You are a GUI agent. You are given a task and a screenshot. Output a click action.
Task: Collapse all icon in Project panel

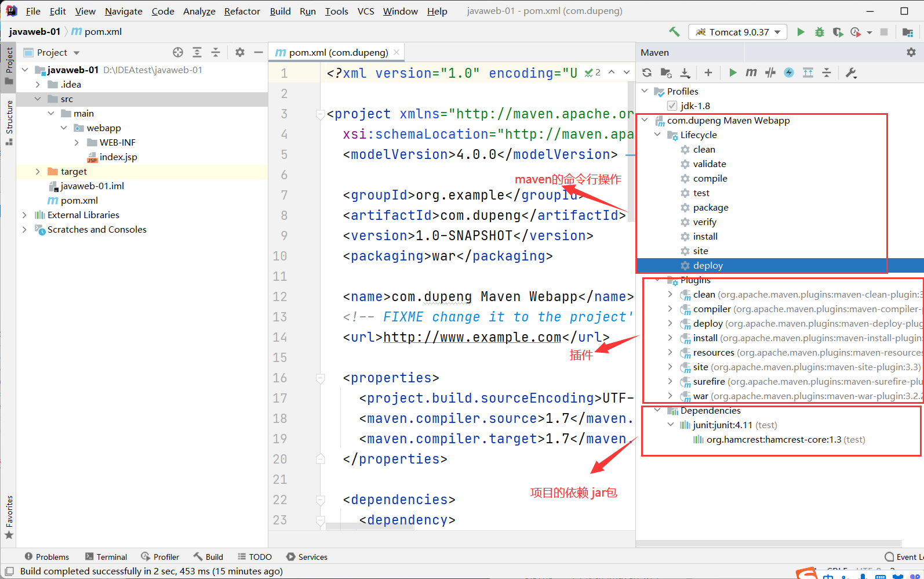(216, 52)
